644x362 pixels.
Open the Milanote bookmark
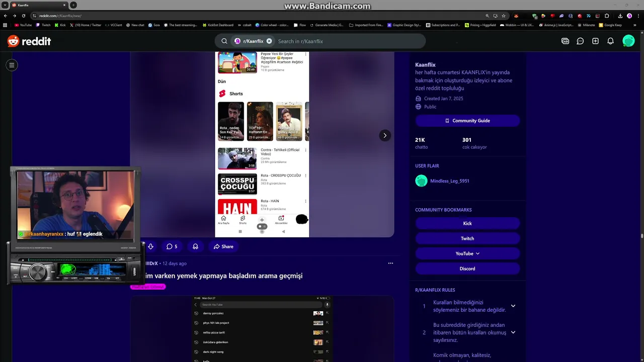[x=586, y=25]
